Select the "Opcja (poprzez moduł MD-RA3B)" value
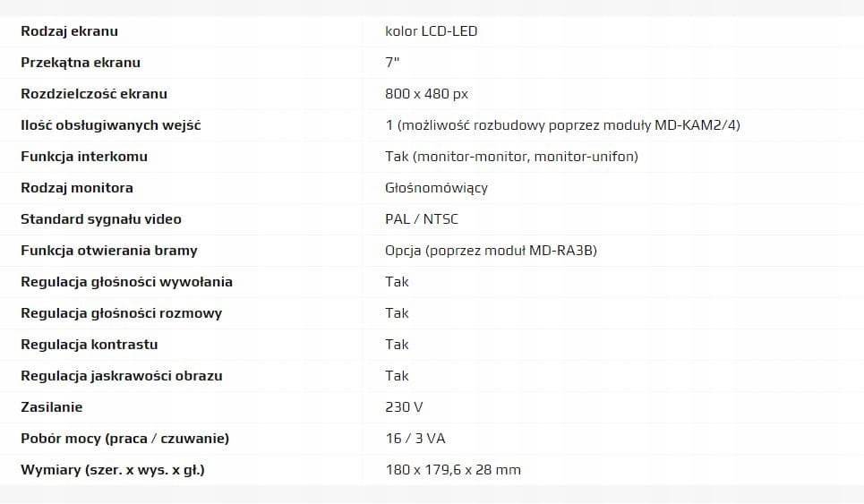This screenshot has width=864, height=504. click(x=491, y=251)
